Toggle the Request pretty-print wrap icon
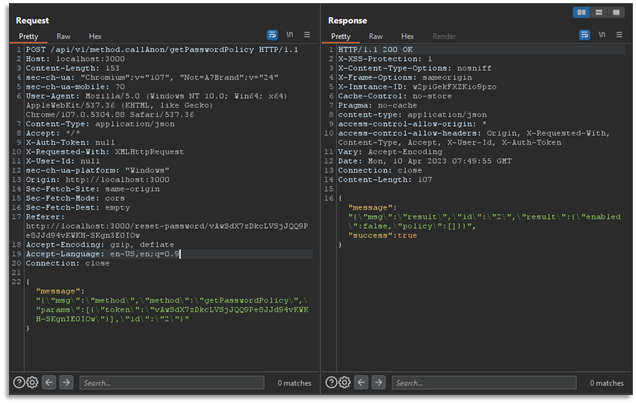Screen dimensions: 636x404 (273, 35)
